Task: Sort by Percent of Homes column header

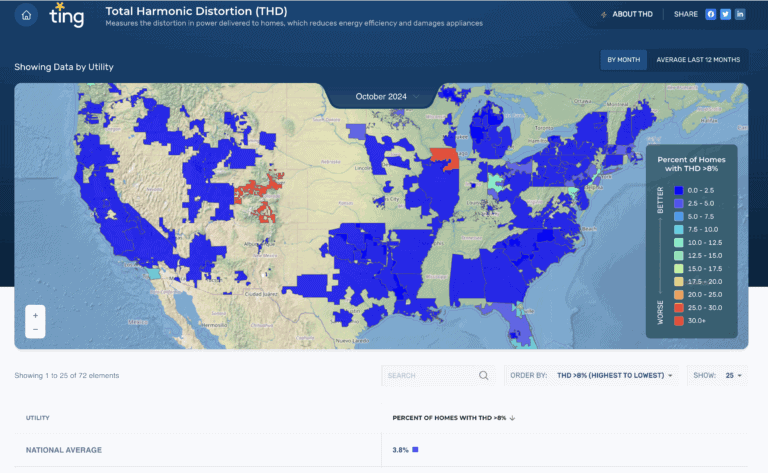Action: point(454,418)
